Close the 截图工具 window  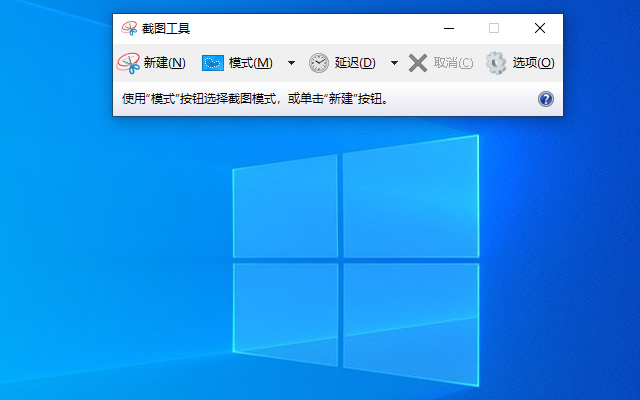coord(540,28)
